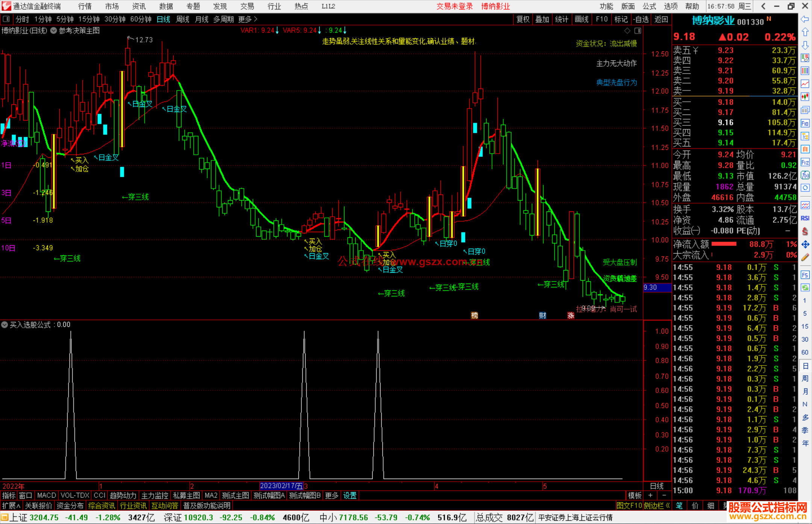Click the pencil drawing tool icon
The height and width of the screenshot is (524, 812).
[x=805, y=257]
